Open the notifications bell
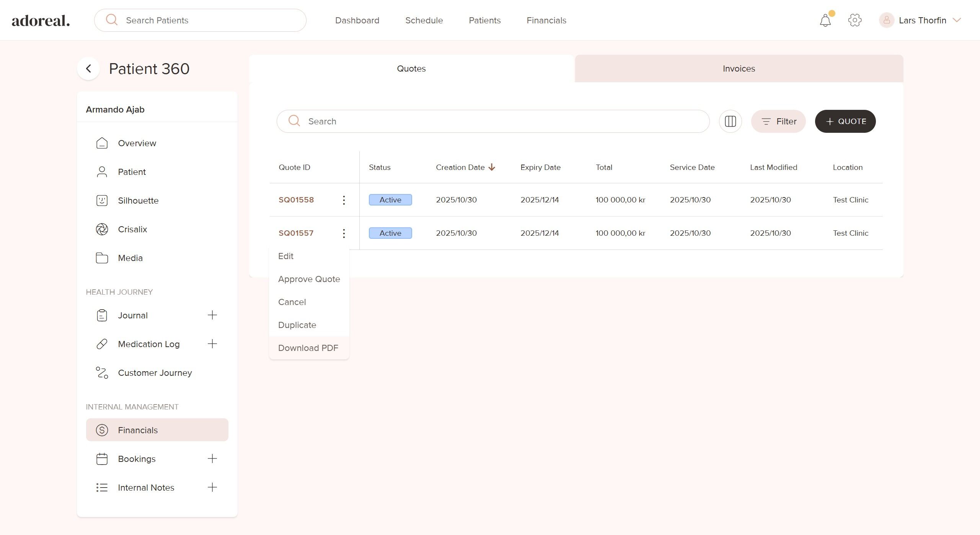Image resolution: width=980 pixels, height=535 pixels. pos(825,20)
